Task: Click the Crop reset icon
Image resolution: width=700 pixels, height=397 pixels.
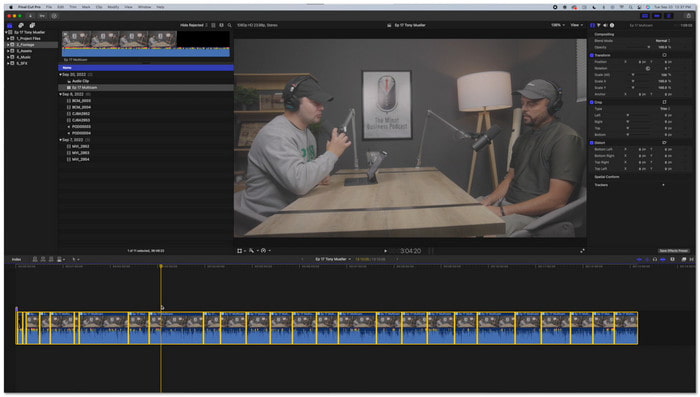Action: [x=664, y=102]
